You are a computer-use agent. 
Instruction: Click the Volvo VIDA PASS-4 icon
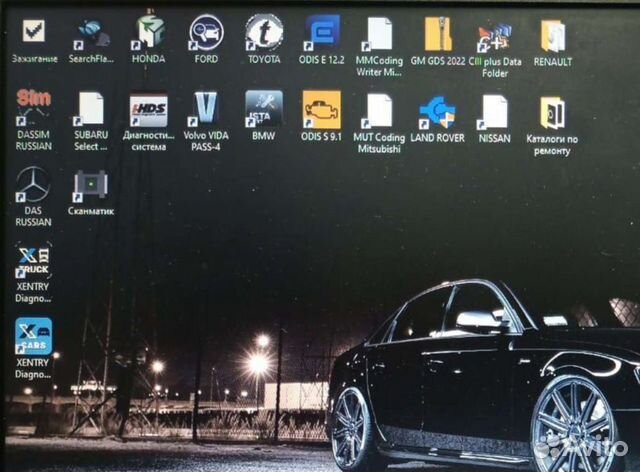tap(206, 109)
